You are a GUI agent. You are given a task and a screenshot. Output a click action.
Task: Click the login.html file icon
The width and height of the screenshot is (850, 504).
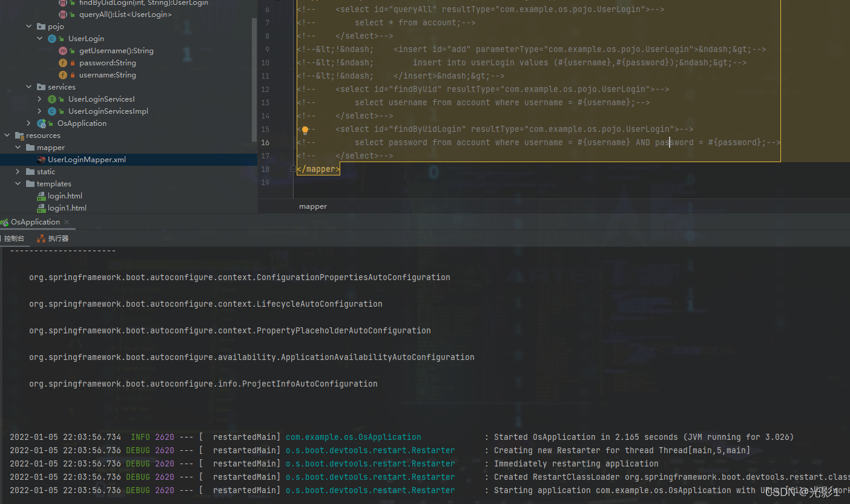[x=41, y=196]
